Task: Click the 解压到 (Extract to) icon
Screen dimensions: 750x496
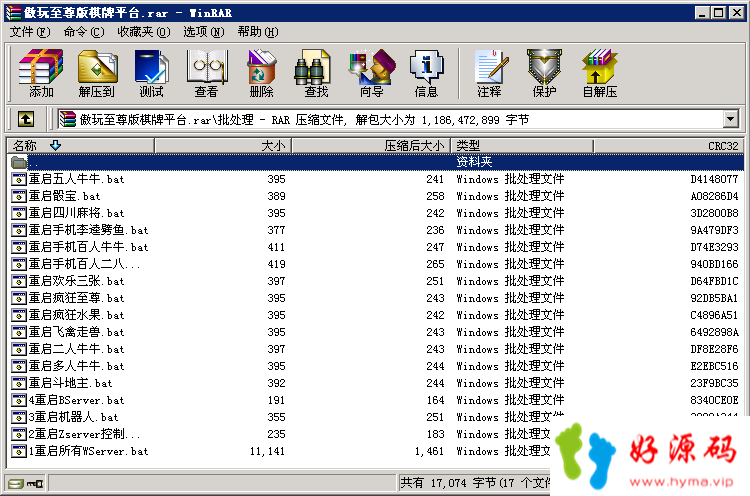Action: (x=97, y=73)
